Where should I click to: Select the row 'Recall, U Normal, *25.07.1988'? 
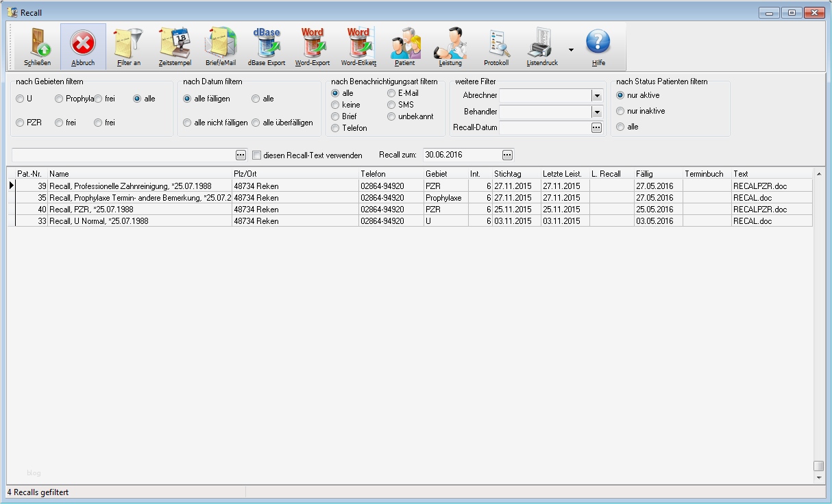tap(413, 220)
